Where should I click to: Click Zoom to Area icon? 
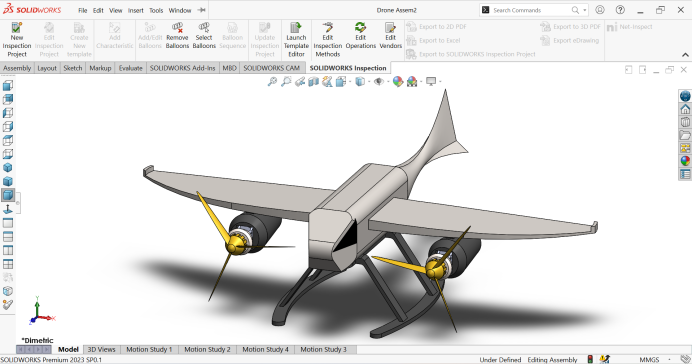286,81
